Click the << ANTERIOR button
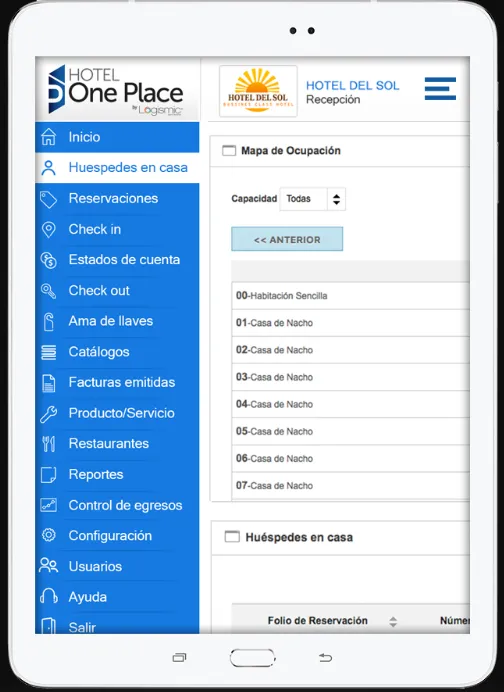 tap(287, 239)
